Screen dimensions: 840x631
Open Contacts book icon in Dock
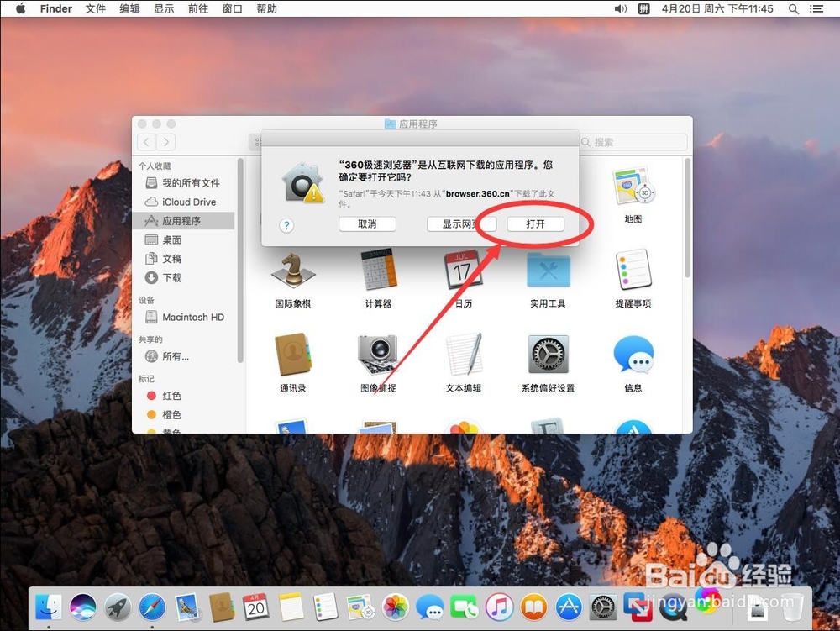tap(221, 607)
